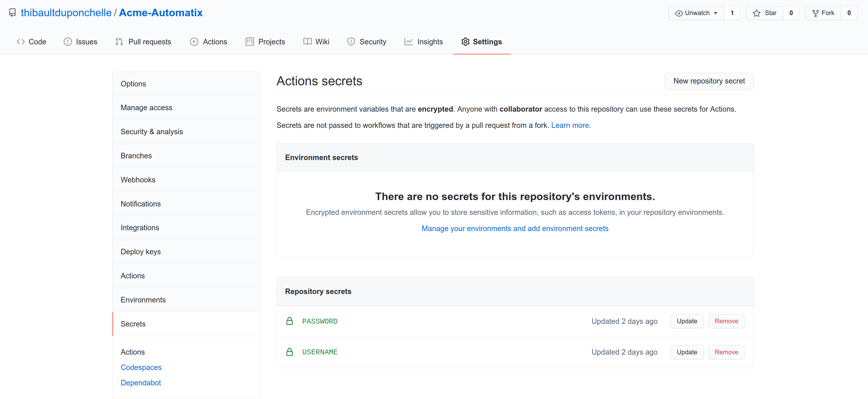Open the Options sidebar item
868x399 pixels.
[x=186, y=84]
